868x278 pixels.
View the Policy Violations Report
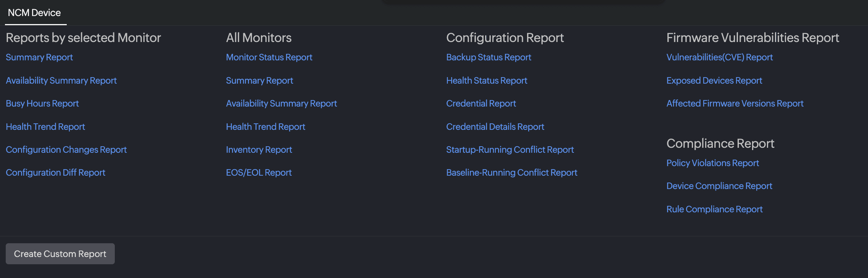coord(713,163)
